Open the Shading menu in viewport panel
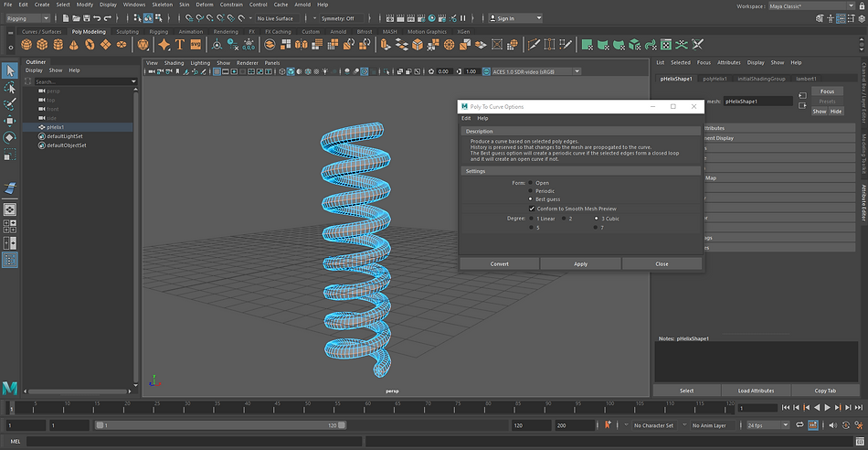 click(x=174, y=63)
